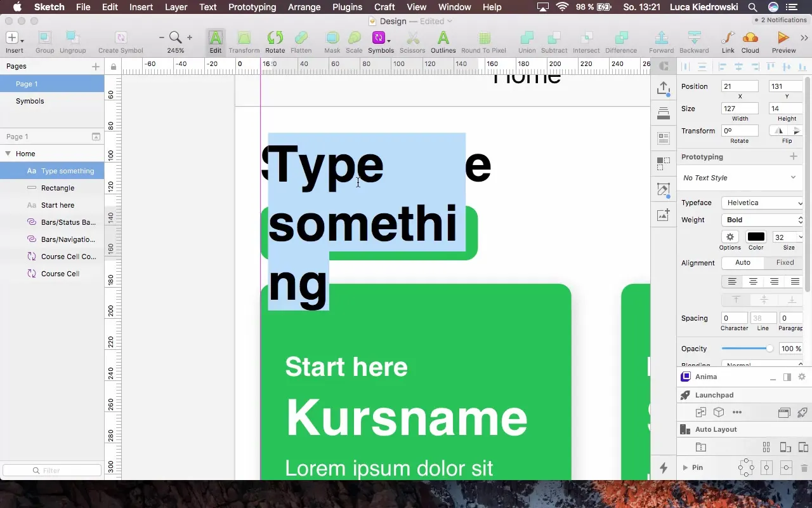Open the Cloud toolbar icon
812x508 pixels.
click(x=750, y=38)
